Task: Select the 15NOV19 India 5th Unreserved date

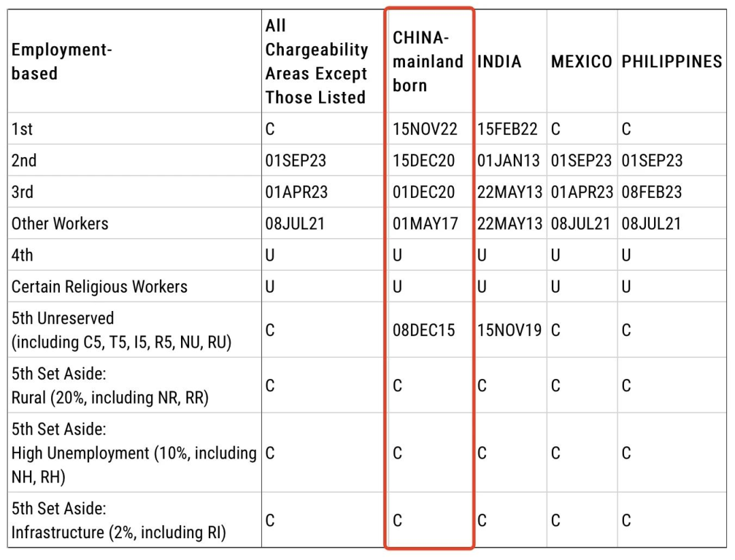Action: point(510,330)
